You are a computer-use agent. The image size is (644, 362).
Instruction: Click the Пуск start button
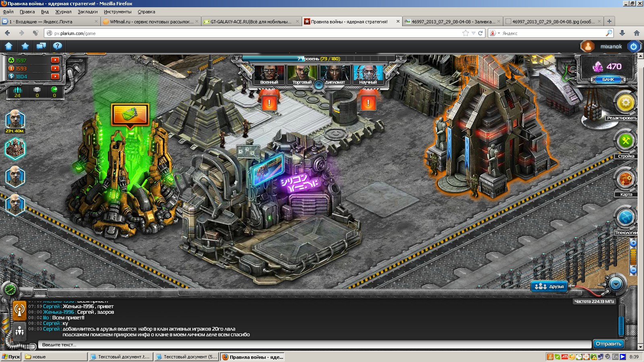(x=11, y=357)
